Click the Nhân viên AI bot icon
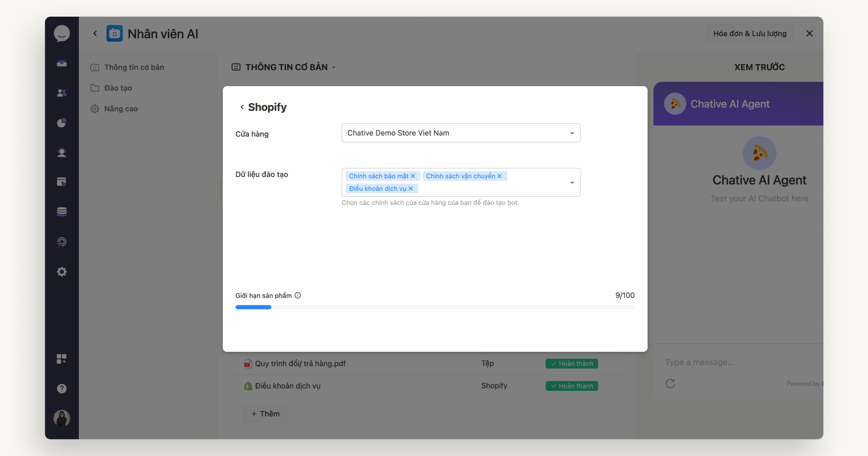868x456 pixels. click(114, 34)
